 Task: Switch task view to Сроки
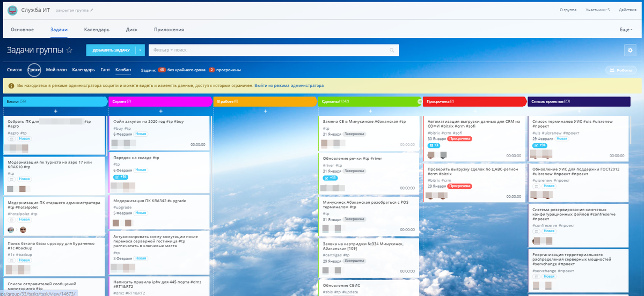(x=34, y=70)
